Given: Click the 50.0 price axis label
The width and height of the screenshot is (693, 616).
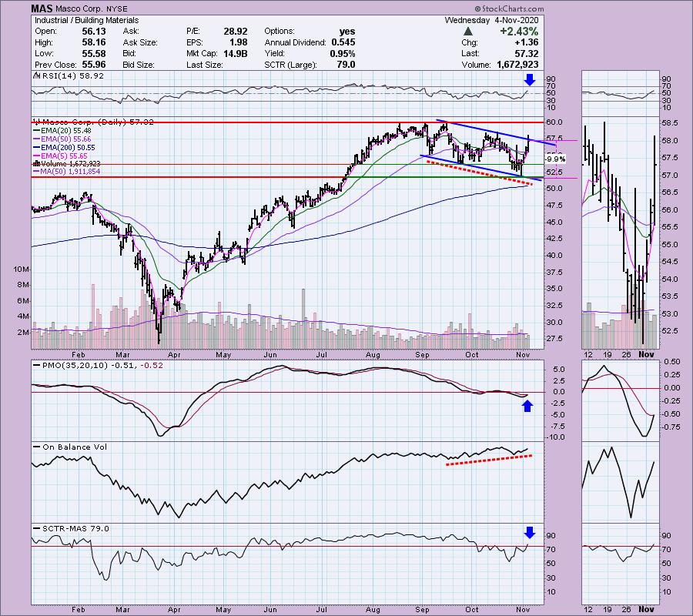Looking at the screenshot, I should coord(554,188).
